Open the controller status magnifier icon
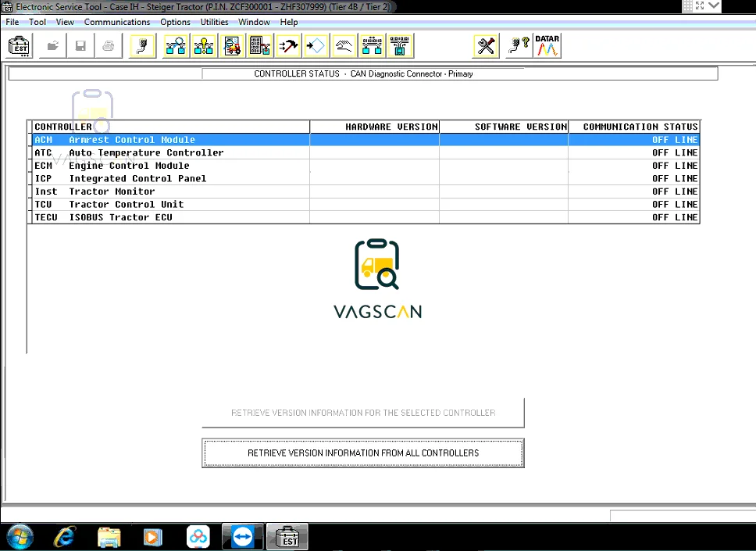Screen dimensions: 756x551 pos(176,46)
